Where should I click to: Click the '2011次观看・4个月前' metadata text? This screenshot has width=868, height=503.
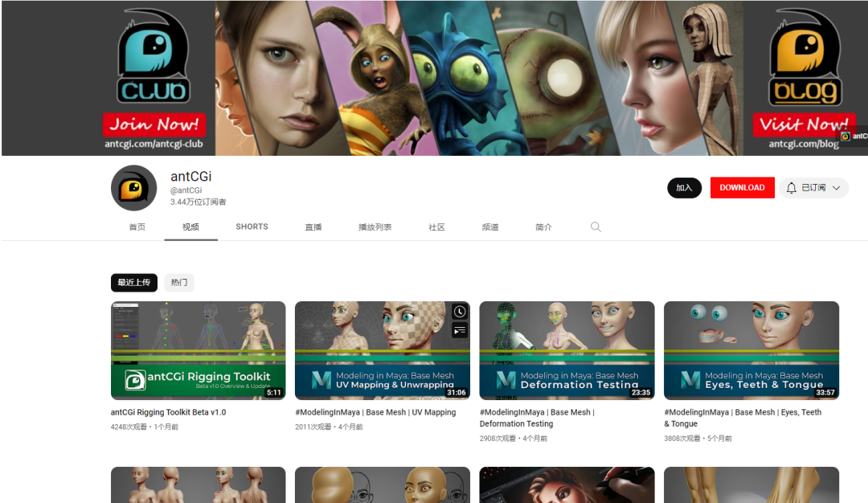(329, 427)
